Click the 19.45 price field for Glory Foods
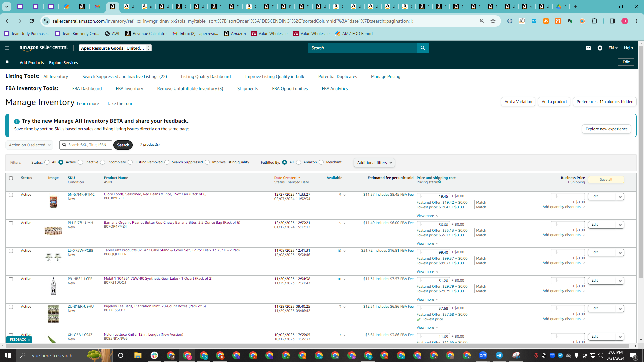Screen dimensions: 644x362 pyautogui.click(x=433, y=196)
